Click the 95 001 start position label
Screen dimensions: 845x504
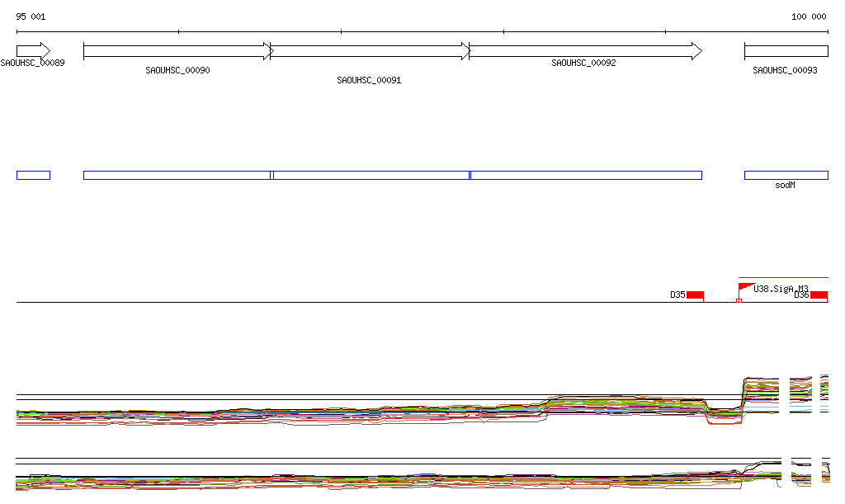tap(31, 16)
